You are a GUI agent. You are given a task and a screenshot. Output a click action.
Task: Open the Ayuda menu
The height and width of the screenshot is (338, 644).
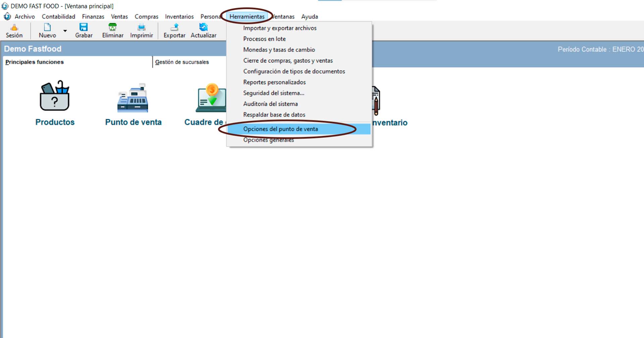(x=309, y=16)
